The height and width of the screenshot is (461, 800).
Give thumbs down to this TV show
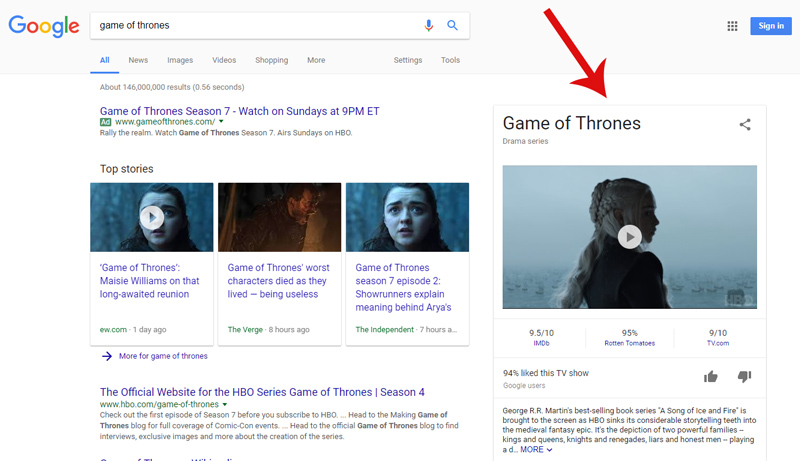click(x=744, y=377)
